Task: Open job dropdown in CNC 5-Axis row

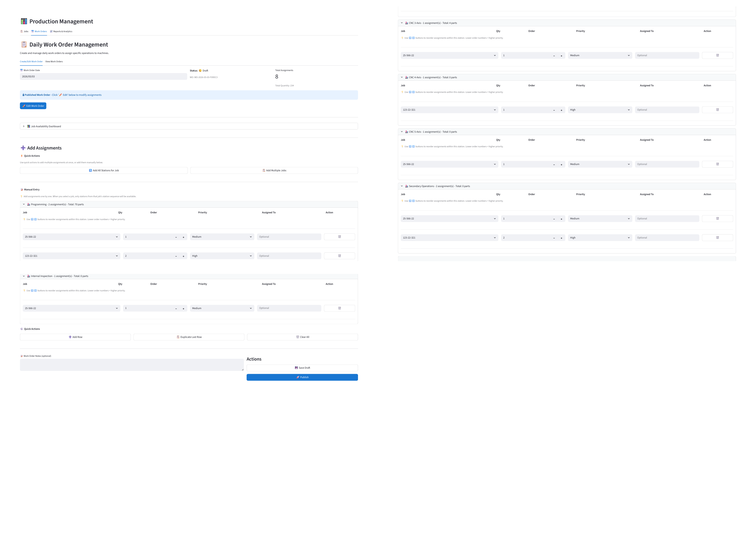Action: pos(449,164)
